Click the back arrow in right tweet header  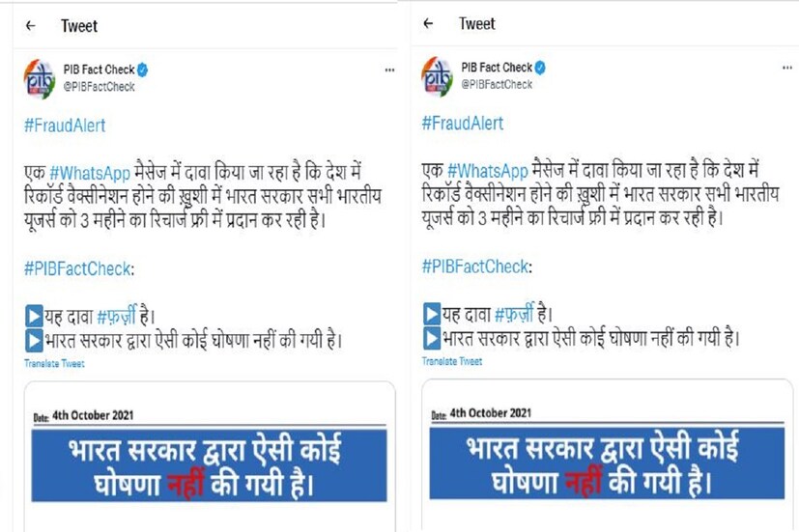tap(428, 23)
